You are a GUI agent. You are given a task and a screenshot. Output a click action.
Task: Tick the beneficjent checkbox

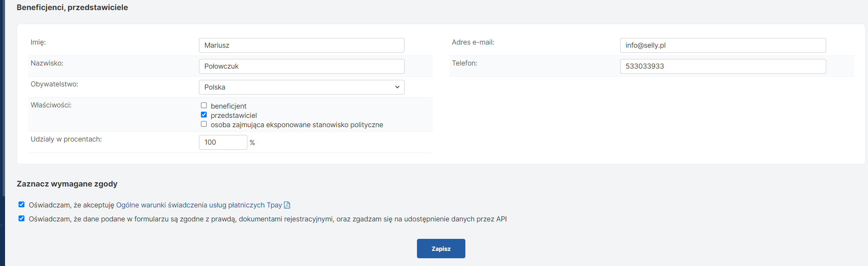pos(204,105)
